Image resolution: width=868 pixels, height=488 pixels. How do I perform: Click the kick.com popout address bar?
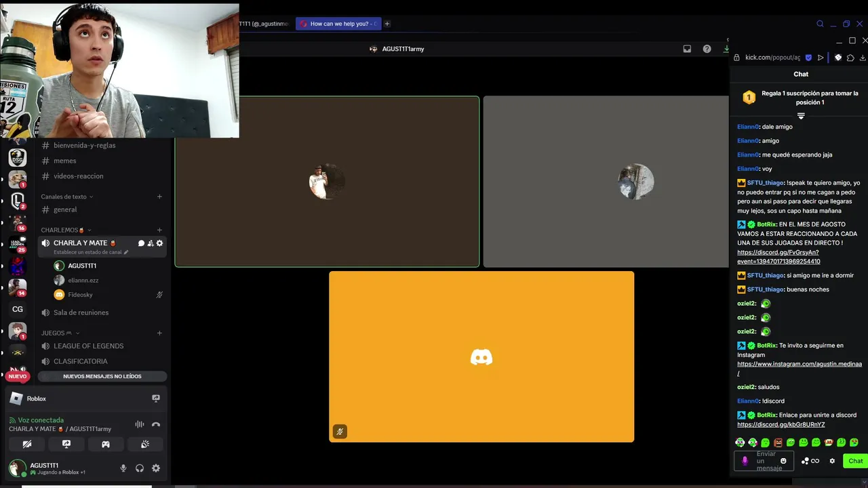tap(772, 58)
